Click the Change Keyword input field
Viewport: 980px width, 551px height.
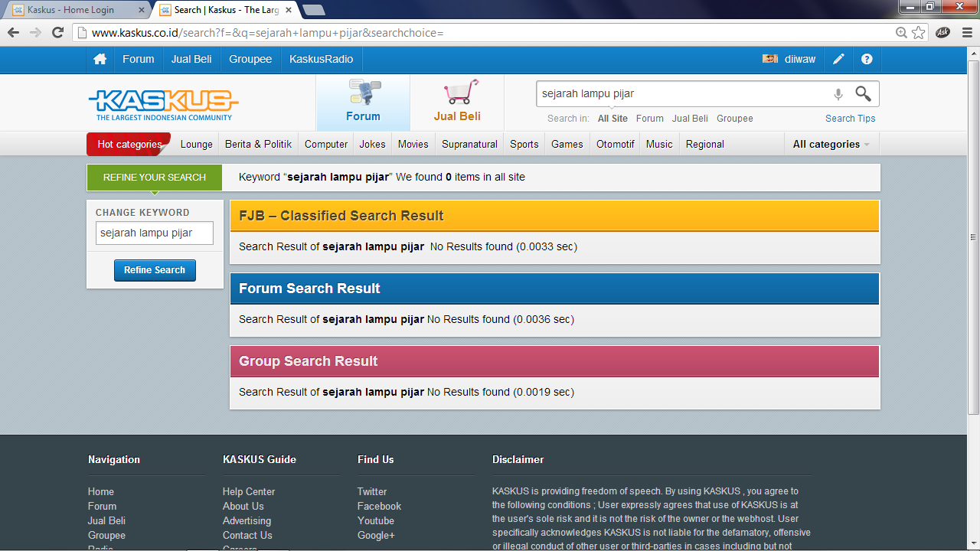[x=155, y=233]
